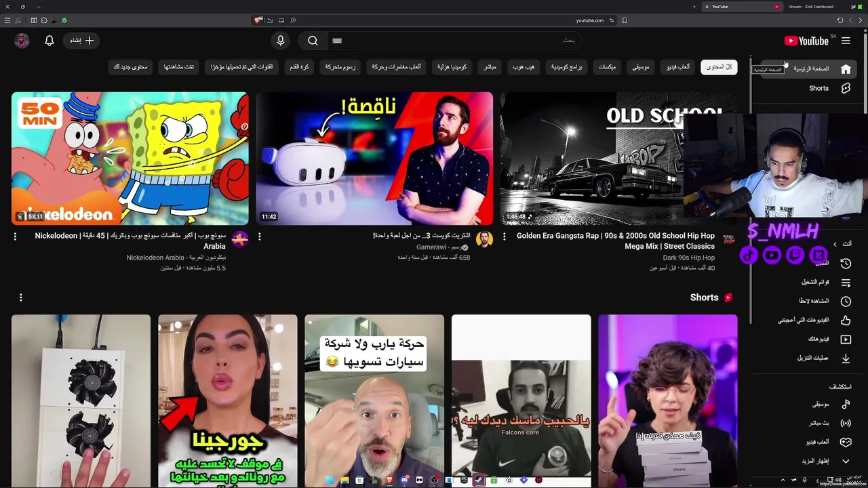This screenshot has height=488, width=868.
Task: Play the SpongeBob 50 MIN video thumbnail
Action: pos(130,159)
